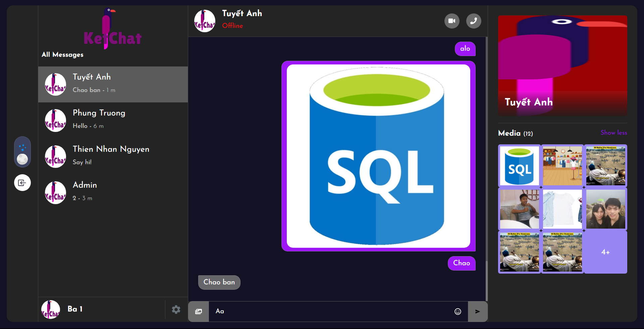644x329 pixels.
Task: Toggle the dark mode switch
Action: [x=22, y=152]
